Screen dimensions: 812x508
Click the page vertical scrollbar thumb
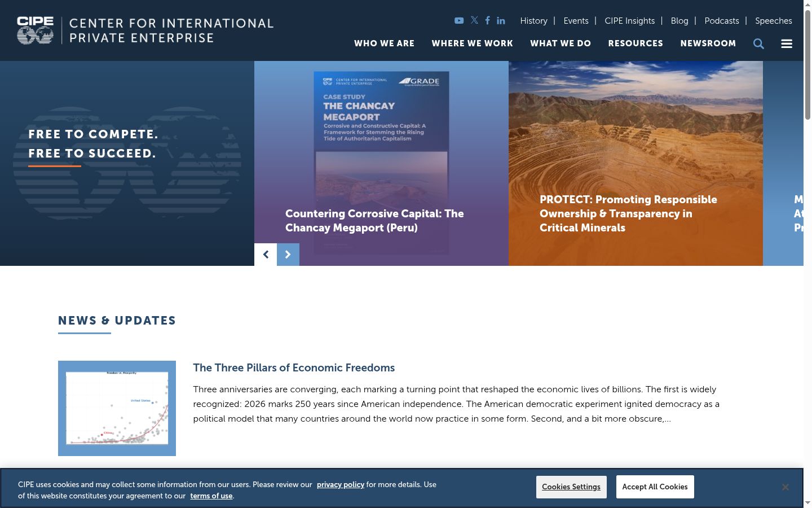pos(807,65)
